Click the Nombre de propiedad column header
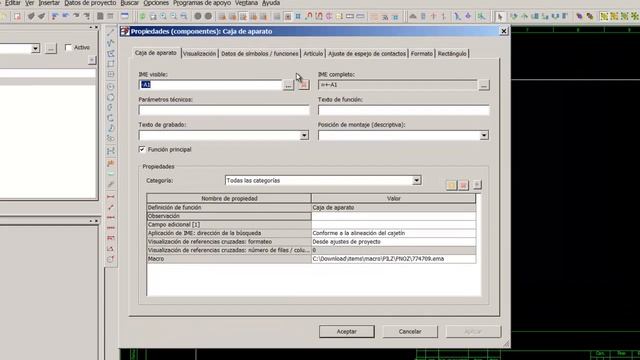640x360 pixels. pos(229,198)
